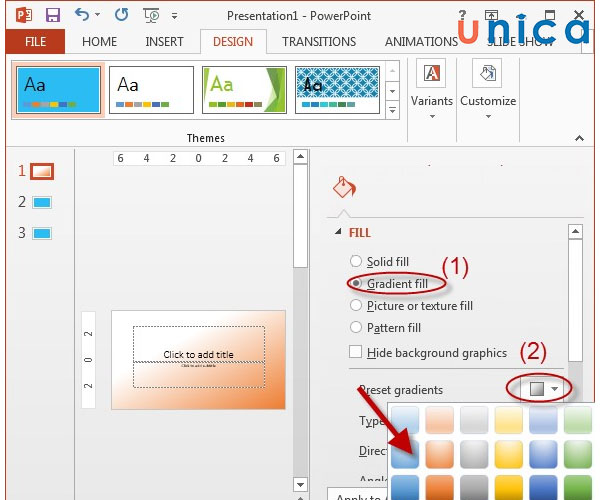
Task: Click the slide subtitle placeholder
Action: click(199, 375)
